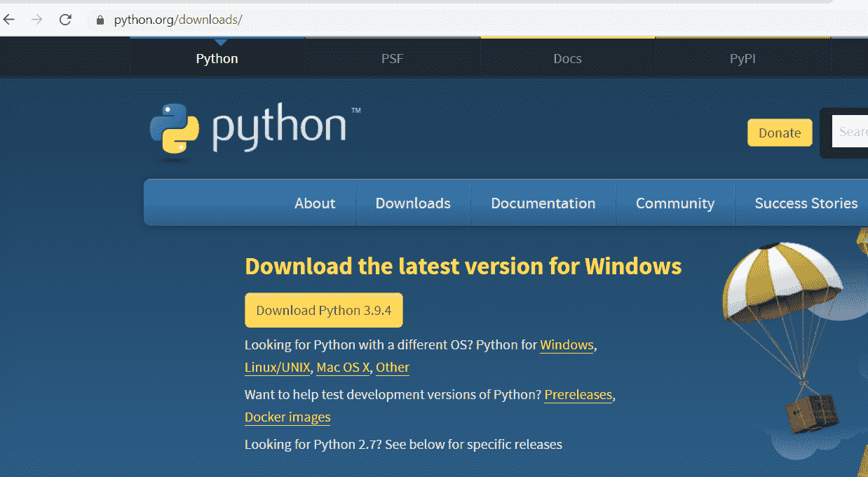Open the About menu

tap(315, 203)
